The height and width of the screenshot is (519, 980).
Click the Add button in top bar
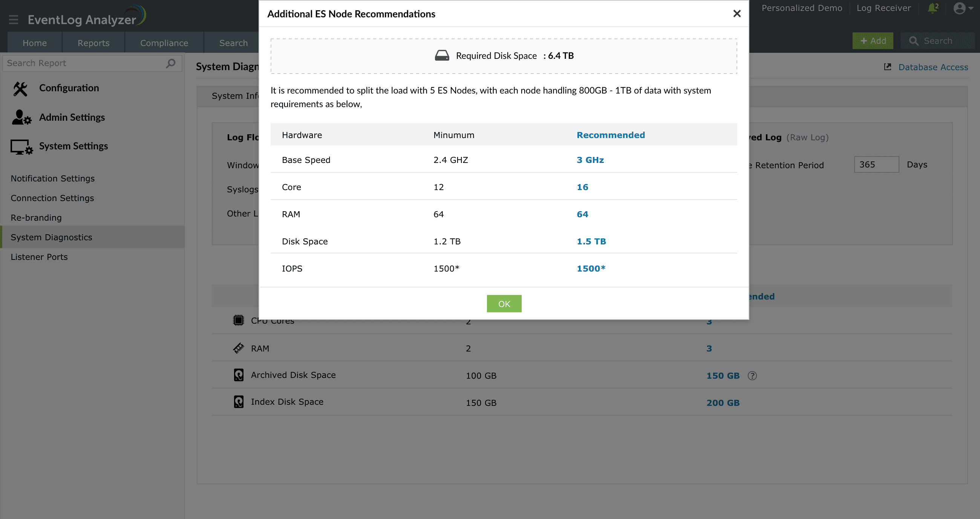(x=874, y=40)
